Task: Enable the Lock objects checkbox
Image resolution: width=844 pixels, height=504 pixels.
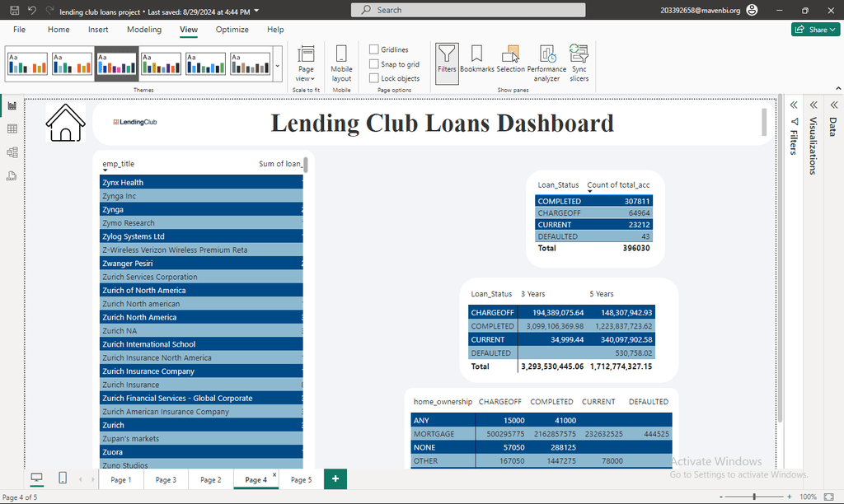Action: click(374, 78)
